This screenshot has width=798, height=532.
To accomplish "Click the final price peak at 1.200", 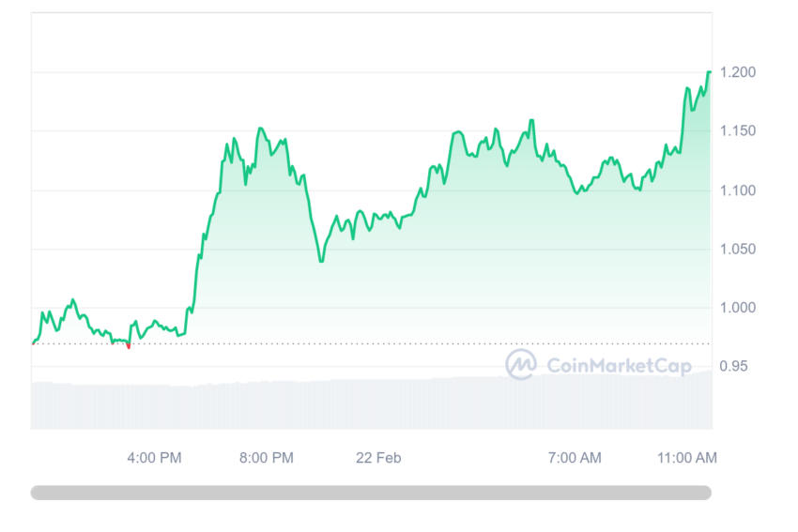I will (x=709, y=72).
